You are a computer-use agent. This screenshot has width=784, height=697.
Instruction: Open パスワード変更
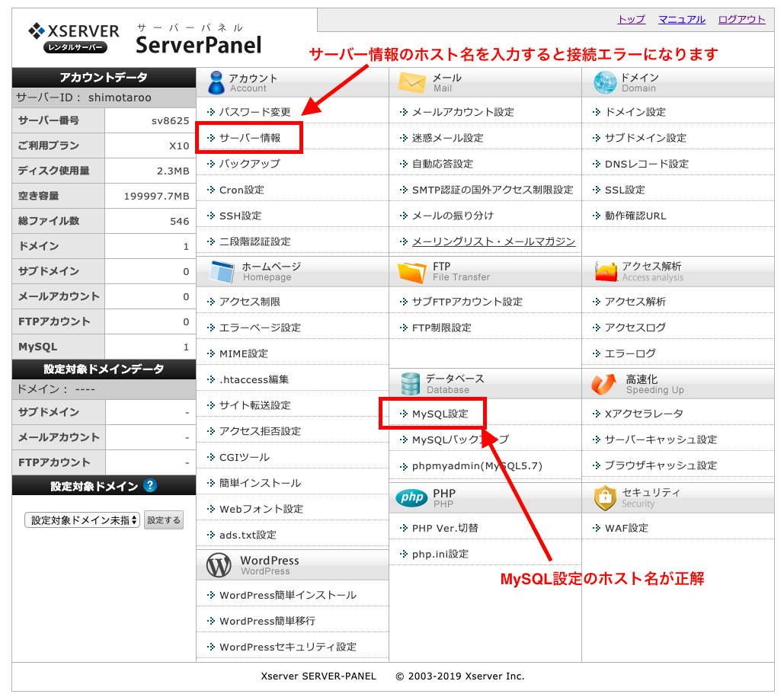[254, 111]
